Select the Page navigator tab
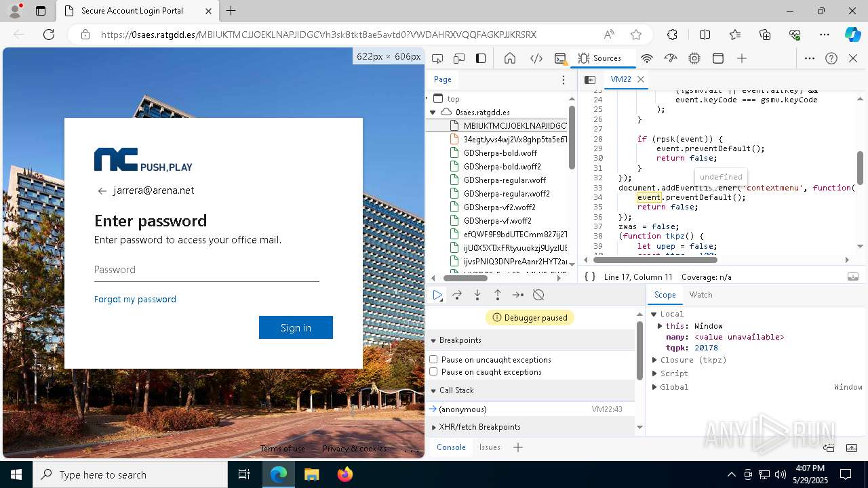The image size is (868, 488). (443, 79)
